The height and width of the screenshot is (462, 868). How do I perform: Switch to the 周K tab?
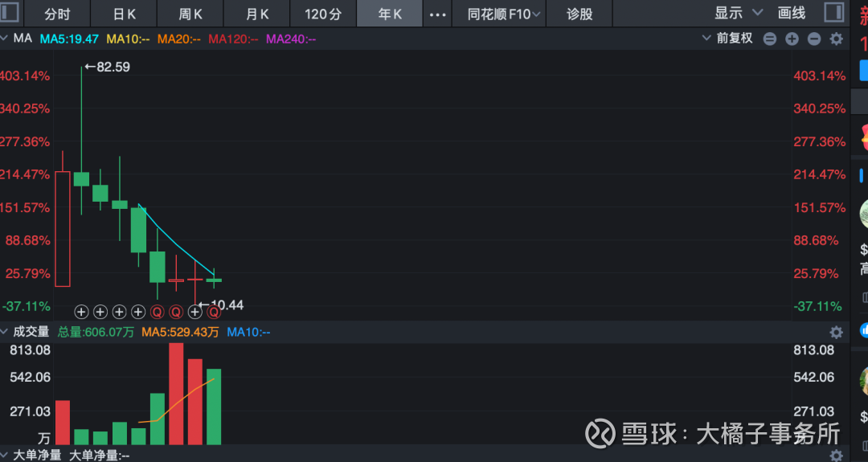(x=190, y=14)
